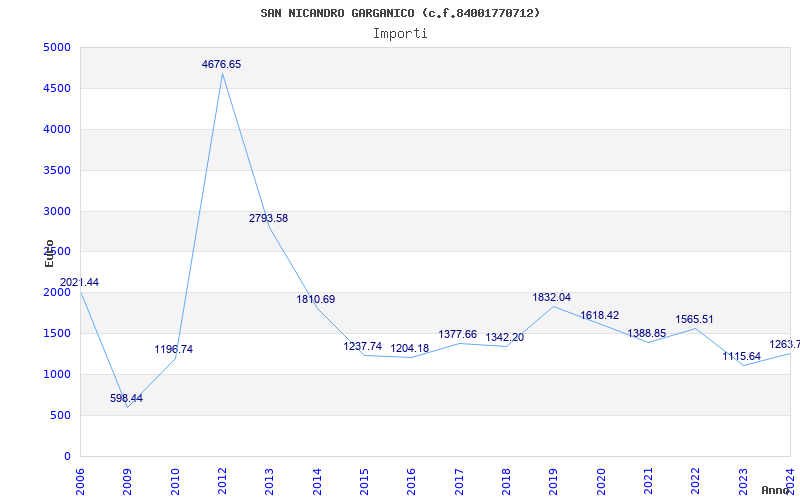Viewport: 800px width, 500px height.
Task: Click the chart title SAN NICANDRO GARGANICO
Action: pos(400,13)
